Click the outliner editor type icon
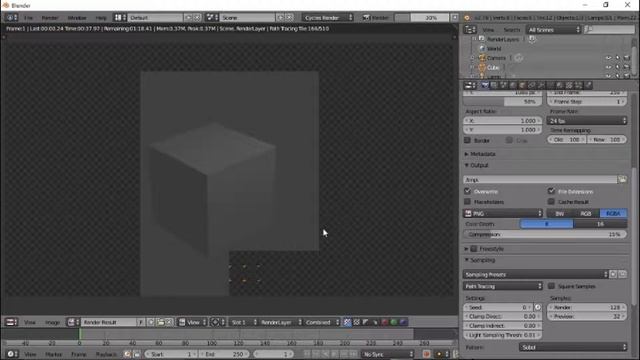 470,30
